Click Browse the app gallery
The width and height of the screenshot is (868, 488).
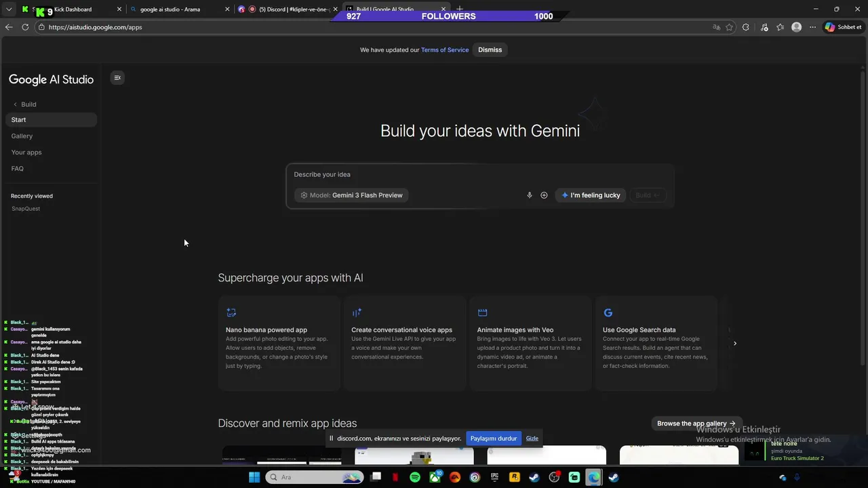(696, 424)
